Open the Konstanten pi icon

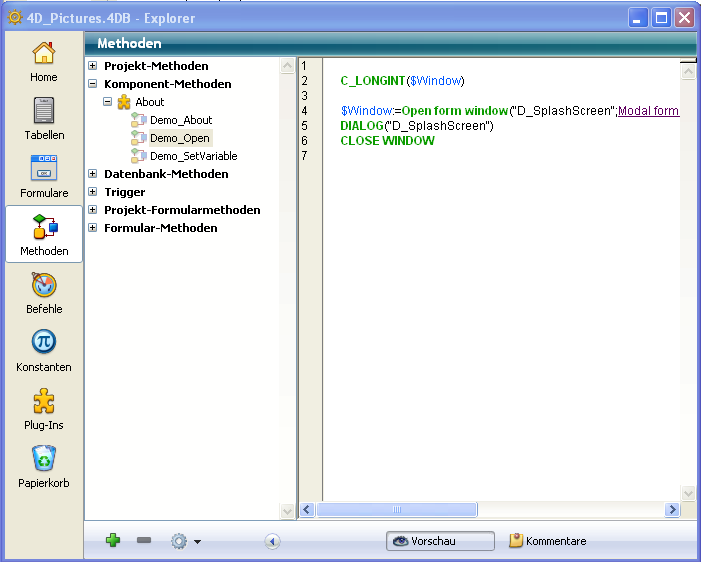click(x=43, y=350)
